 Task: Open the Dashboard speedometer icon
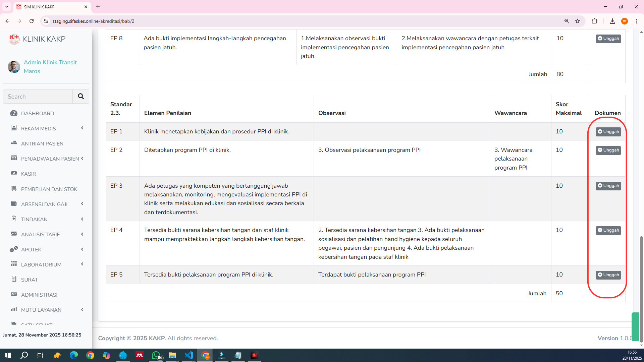point(14,113)
